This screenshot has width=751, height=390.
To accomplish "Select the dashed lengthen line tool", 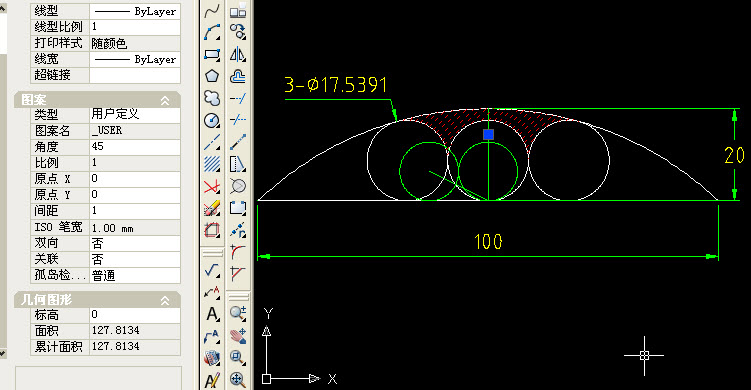I will 238,120.
